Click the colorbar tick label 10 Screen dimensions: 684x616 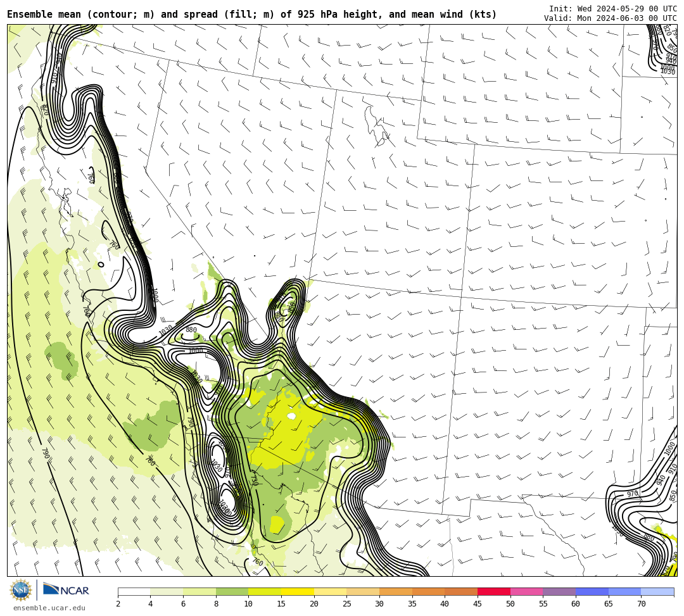248,604
